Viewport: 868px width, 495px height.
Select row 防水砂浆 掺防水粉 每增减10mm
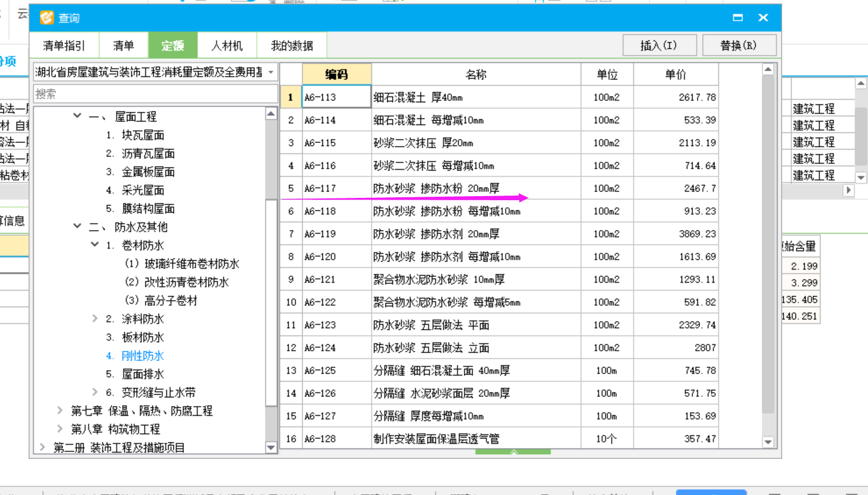point(499,211)
